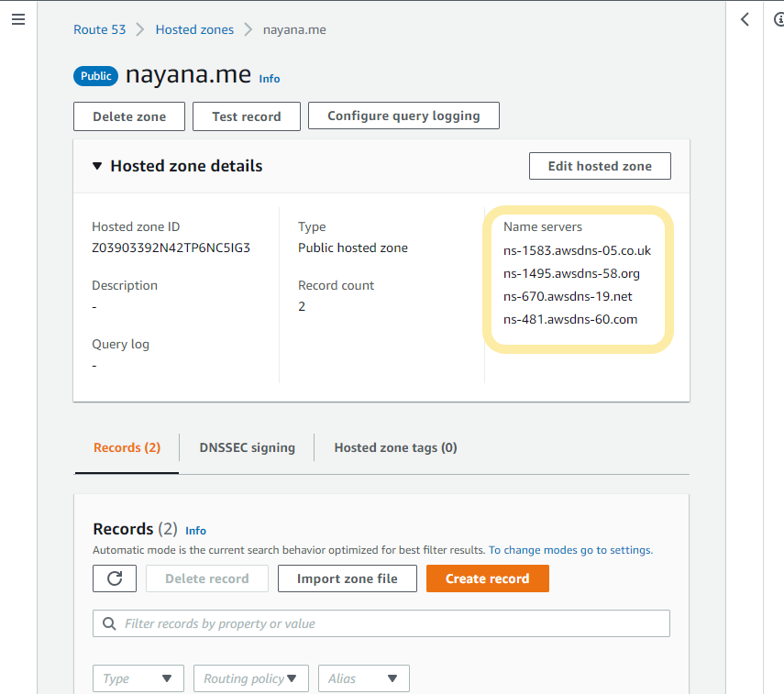Select name server ns-1495.awsdns-58.org
The height and width of the screenshot is (694, 784).
click(571, 273)
